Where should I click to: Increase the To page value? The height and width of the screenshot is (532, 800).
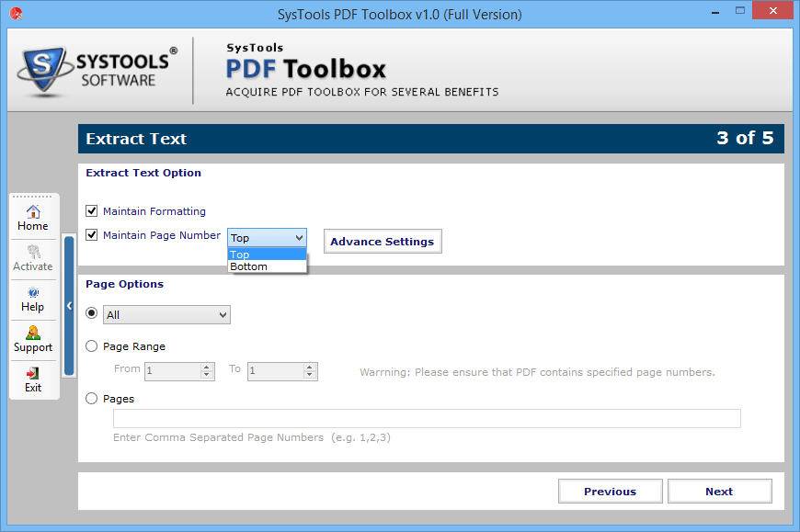point(310,367)
